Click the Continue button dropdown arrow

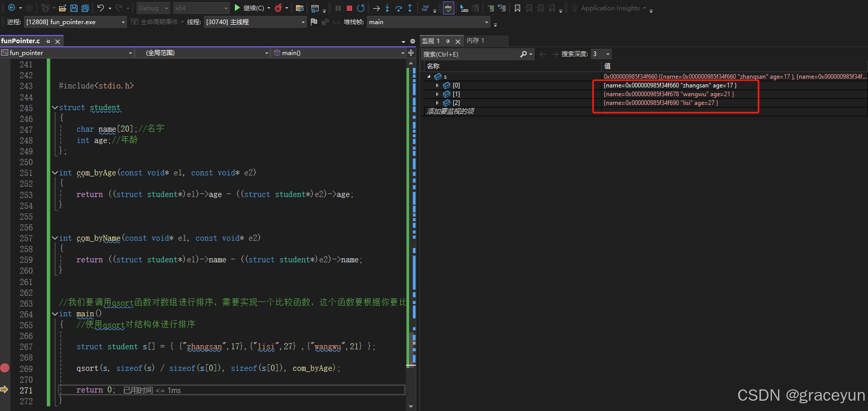click(x=269, y=8)
